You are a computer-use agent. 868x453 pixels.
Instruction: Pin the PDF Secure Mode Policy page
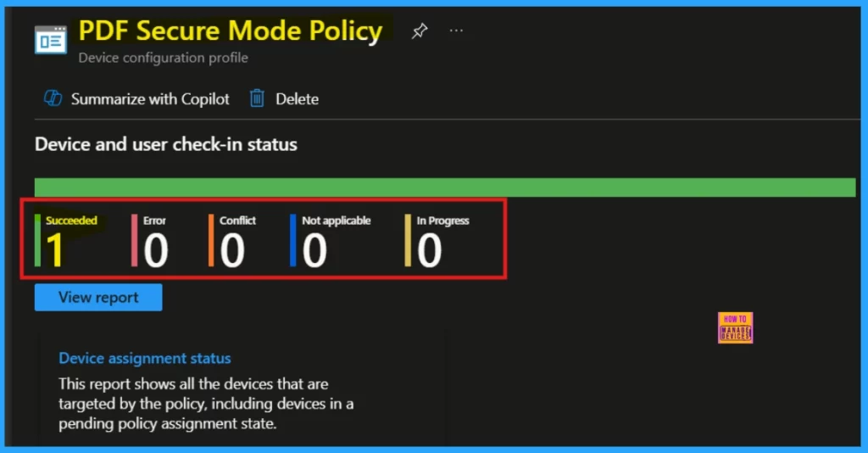(420, 31)
